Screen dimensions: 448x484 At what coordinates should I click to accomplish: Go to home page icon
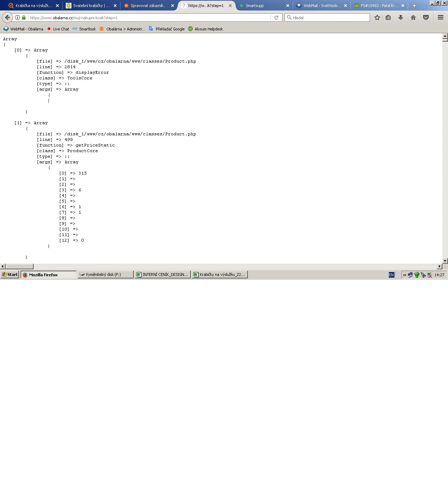coord(413,17)
